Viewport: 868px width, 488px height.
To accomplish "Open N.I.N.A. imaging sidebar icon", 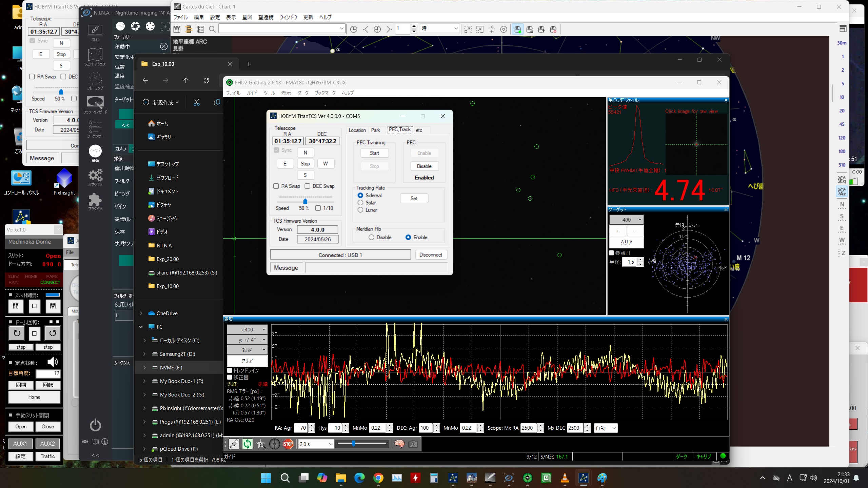I will click(x=95, y=153).
